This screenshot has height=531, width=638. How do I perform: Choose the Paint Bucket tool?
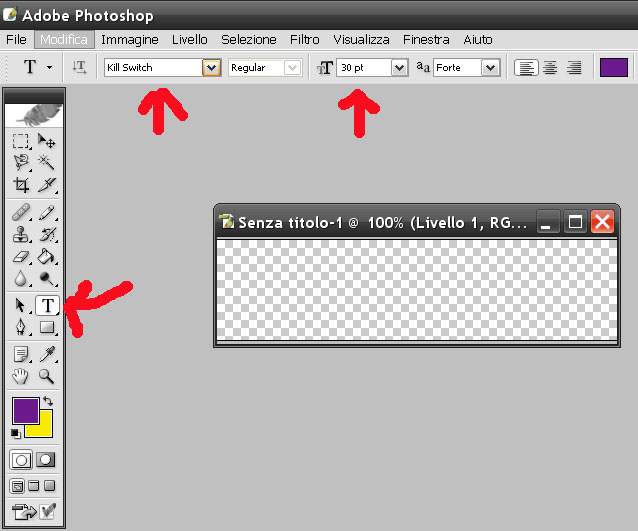46,257
